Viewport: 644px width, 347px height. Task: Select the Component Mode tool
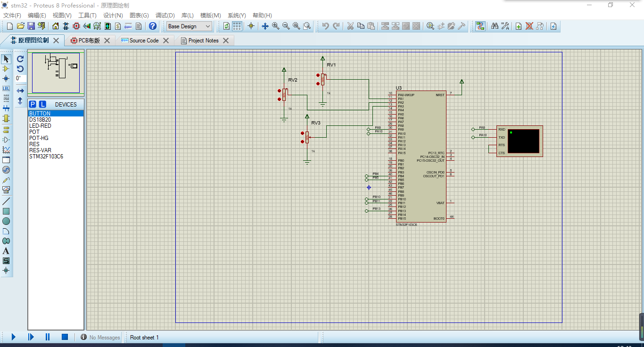point(6,69)
